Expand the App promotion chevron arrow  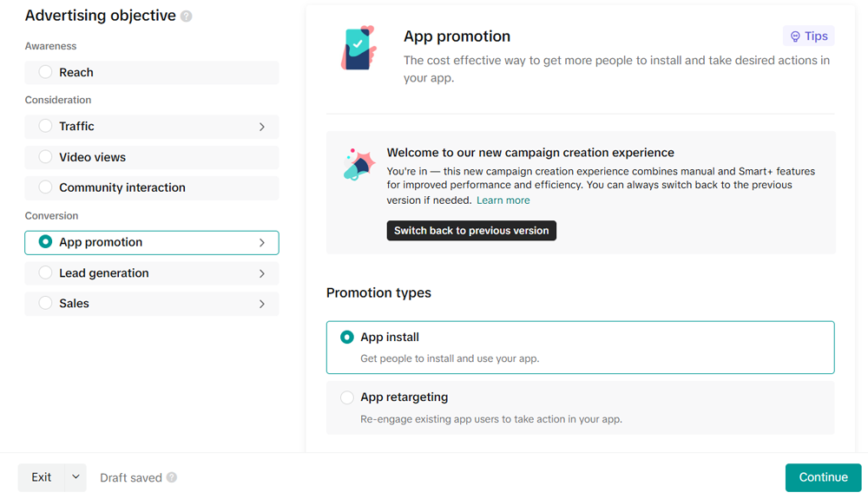pos(262,243)
